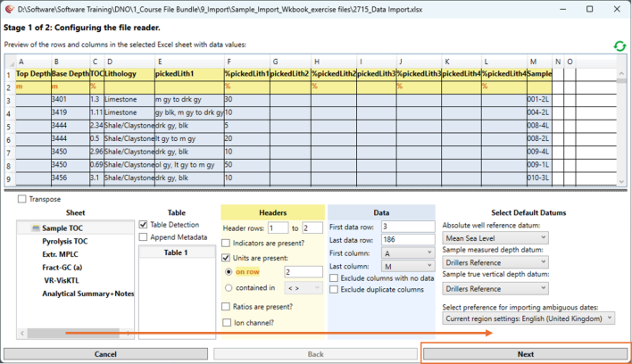The height and width of the screenshot is (364, 632).
Task: Click the Cancel button
Action: (105, 354)
